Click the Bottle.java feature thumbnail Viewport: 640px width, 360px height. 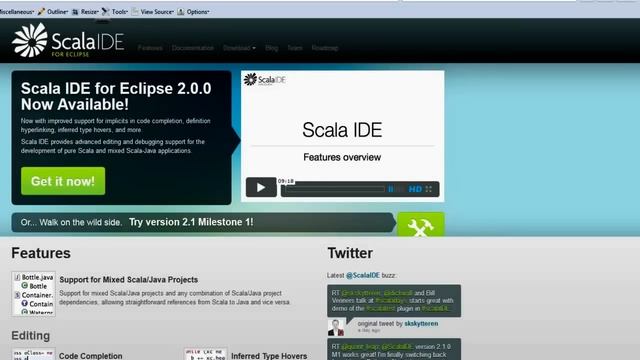pos(33,294)
